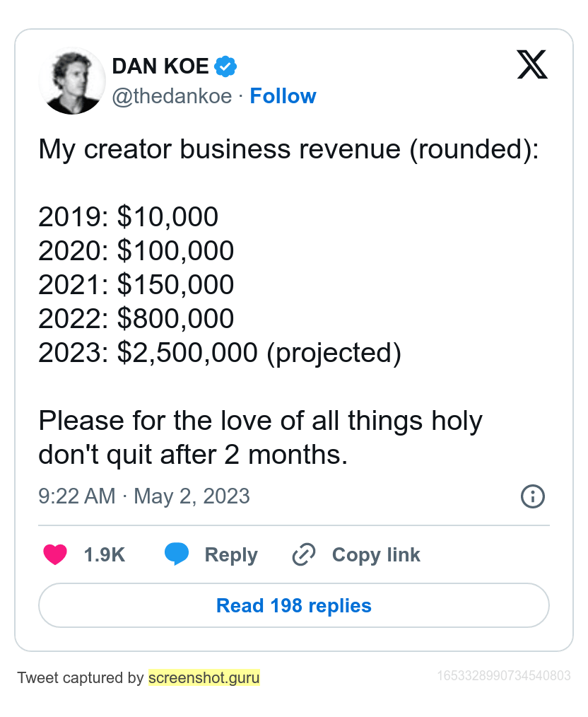Click the 1.9K likes count
588x717 pixels.
click(104, 554)
